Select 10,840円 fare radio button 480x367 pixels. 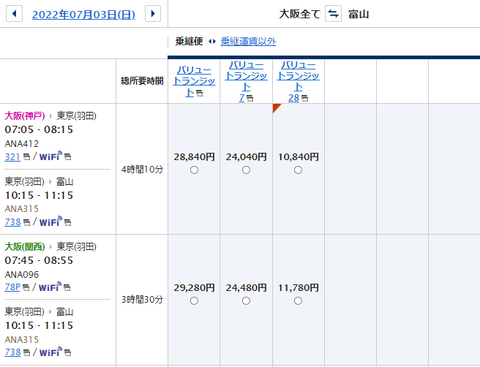(298, 170)
